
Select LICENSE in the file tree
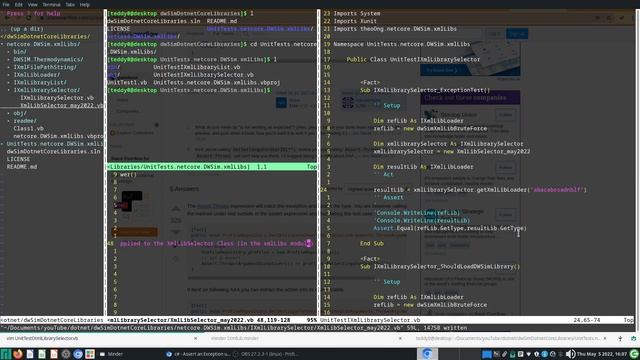click(18, 159)
